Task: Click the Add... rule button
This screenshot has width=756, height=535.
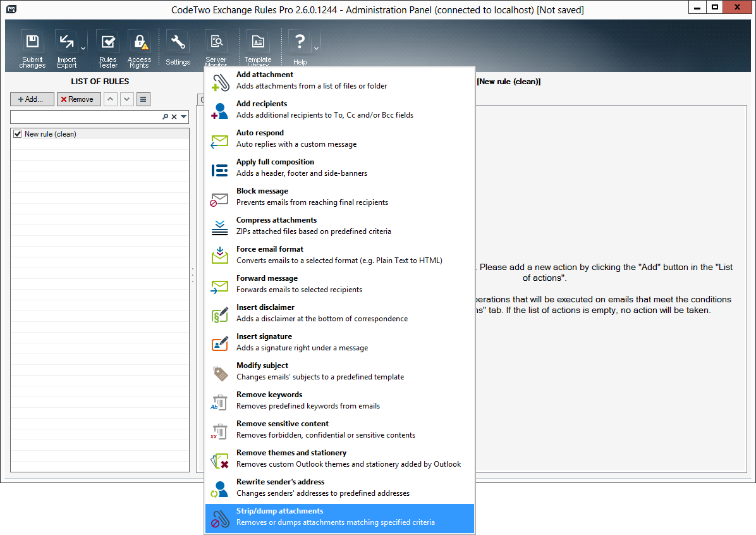Action: coord(32,99)
